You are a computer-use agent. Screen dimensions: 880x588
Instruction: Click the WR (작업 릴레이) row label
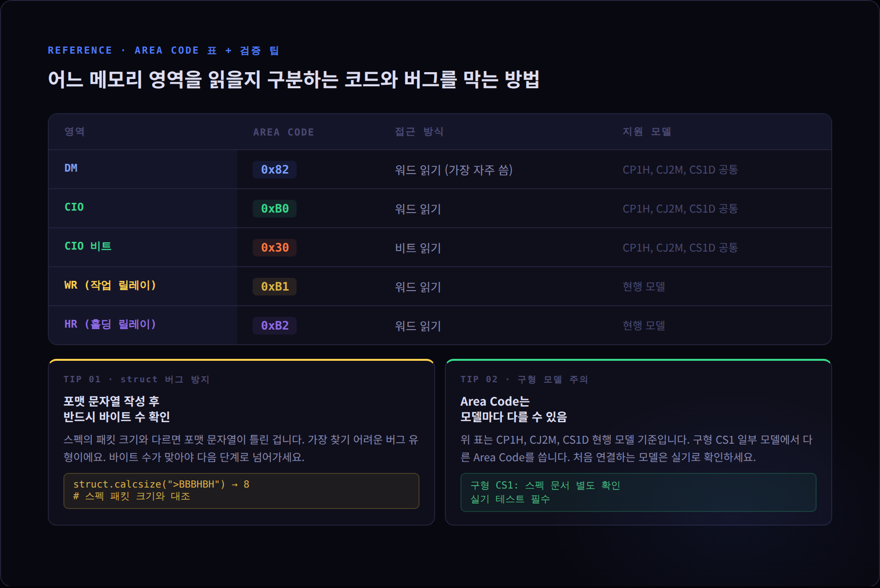[x=110, y=285]
